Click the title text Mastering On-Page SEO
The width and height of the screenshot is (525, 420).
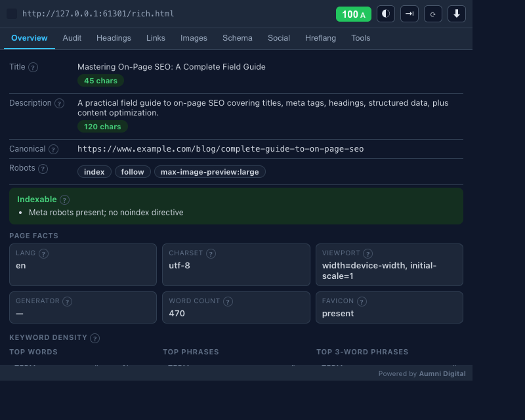coord(171,67)
